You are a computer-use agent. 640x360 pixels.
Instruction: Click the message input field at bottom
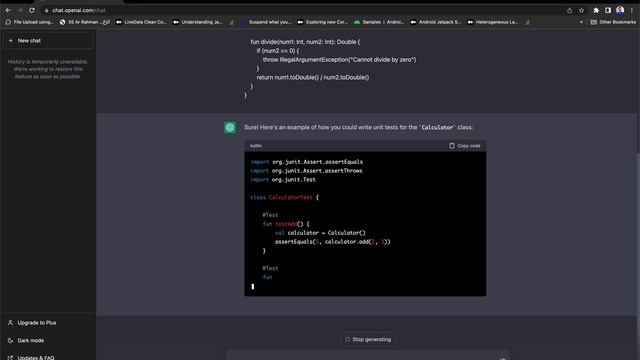point(368,356)
